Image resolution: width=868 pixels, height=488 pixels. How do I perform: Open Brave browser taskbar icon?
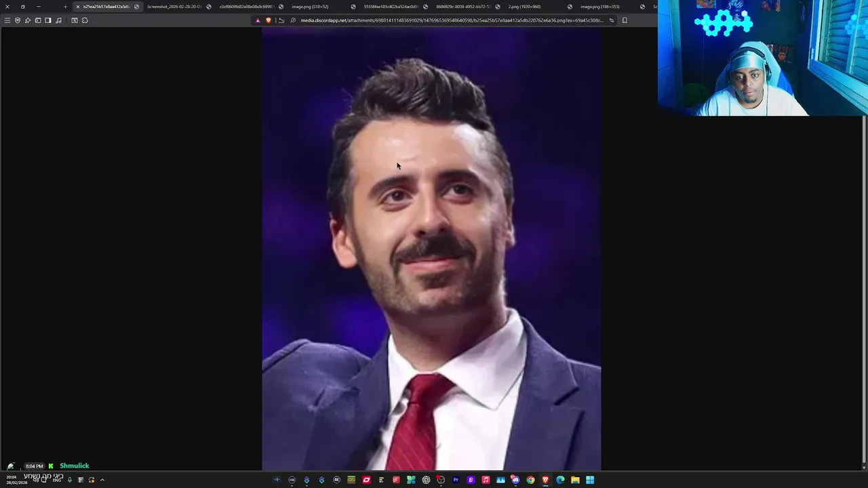click(545, 480)
